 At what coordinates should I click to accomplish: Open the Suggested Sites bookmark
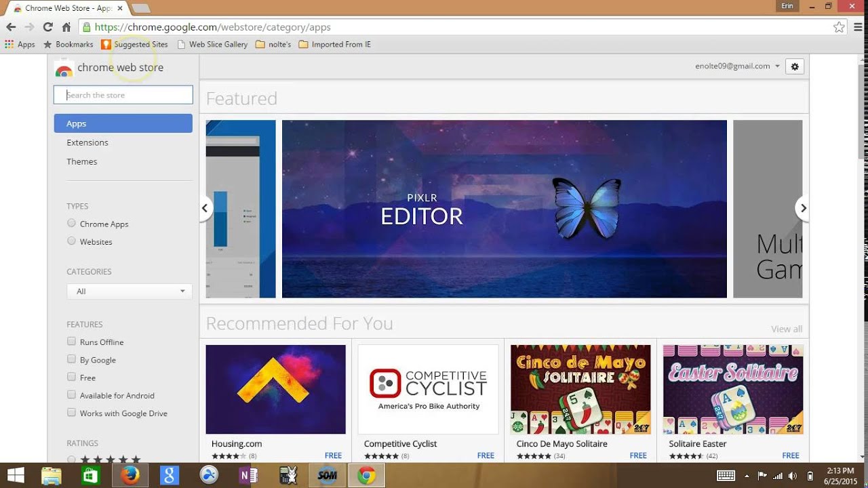tap(134, 44)
